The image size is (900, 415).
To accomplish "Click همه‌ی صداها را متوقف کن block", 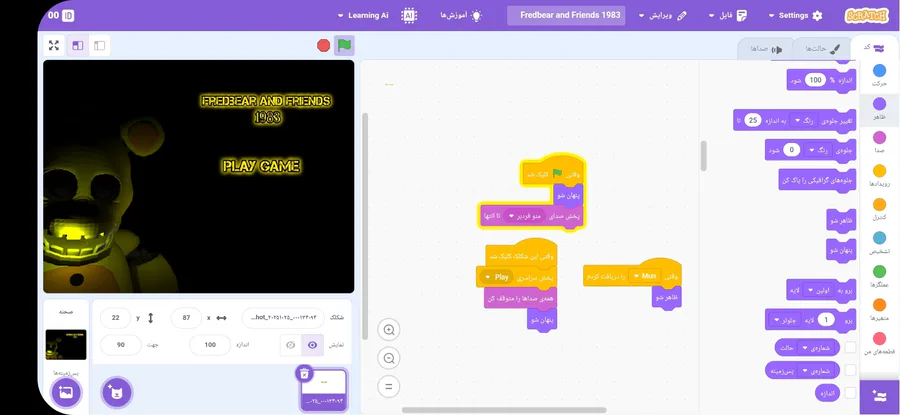I will click(520, 298).
